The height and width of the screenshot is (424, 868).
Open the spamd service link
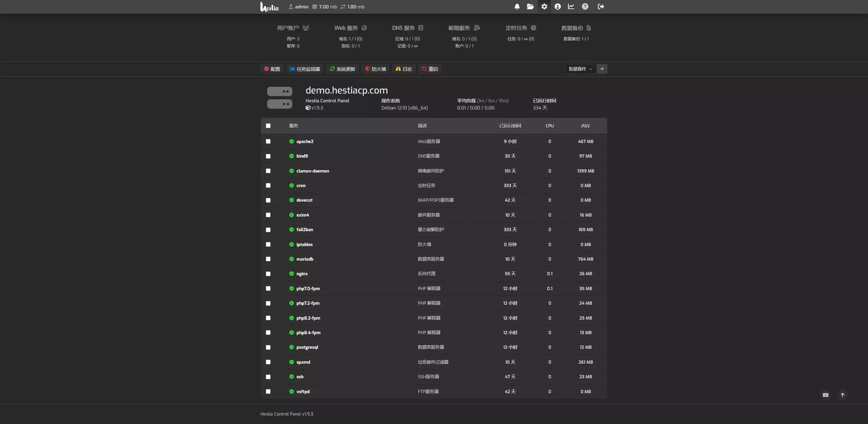303,362
